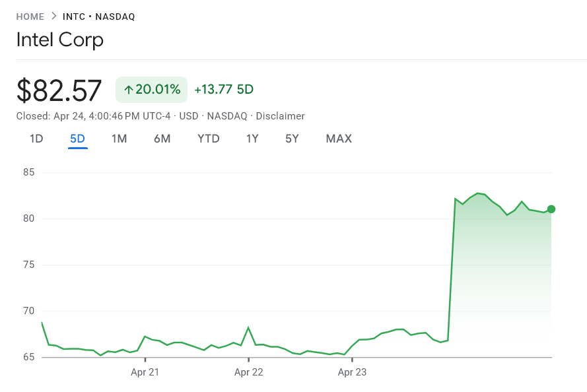Select the 6M time range
The height and width of the screenshot is (392, 587).
(162, 139)
